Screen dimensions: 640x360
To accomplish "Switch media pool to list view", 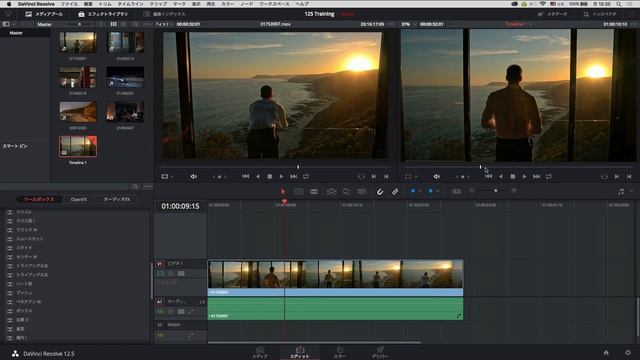I will [x=124, y=24].
